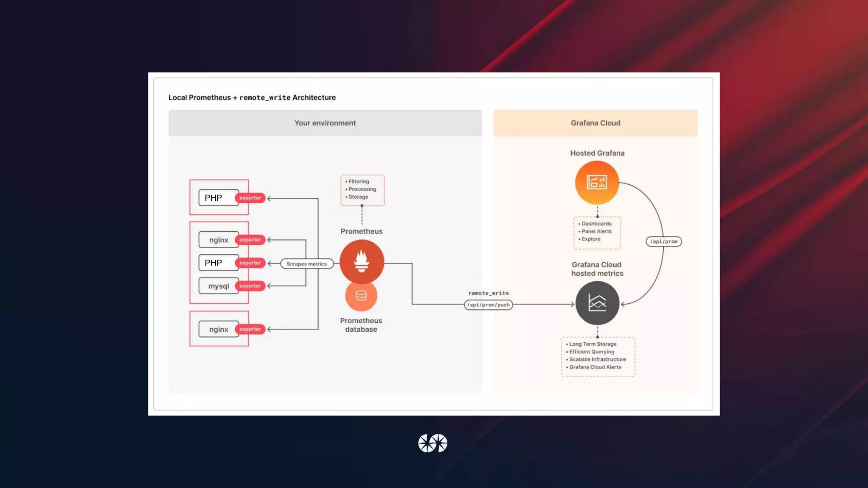The image size is (868, 488).
Task: Click the /api/prom/push endpoint pill
Action: coord(488,305)
